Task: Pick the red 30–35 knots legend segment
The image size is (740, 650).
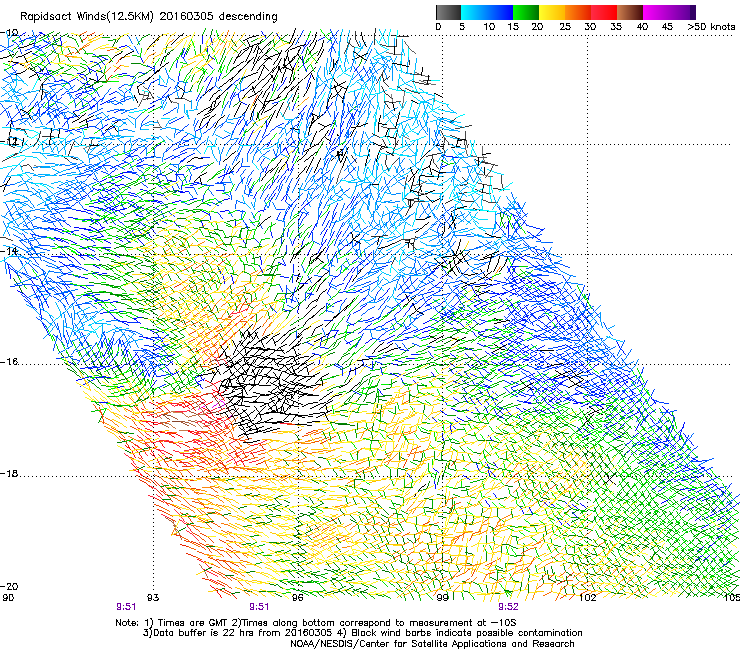Action: [604, 12]
